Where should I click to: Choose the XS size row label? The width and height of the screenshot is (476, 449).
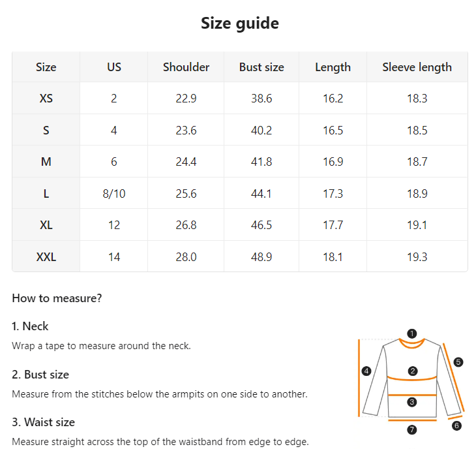(46, 99)
